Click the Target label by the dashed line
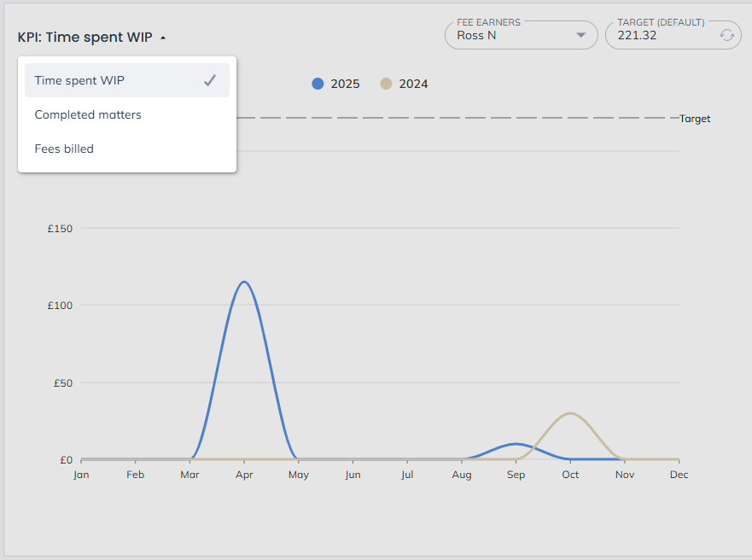Viewport: 752px width, 560px height. [x=695, y=119]
